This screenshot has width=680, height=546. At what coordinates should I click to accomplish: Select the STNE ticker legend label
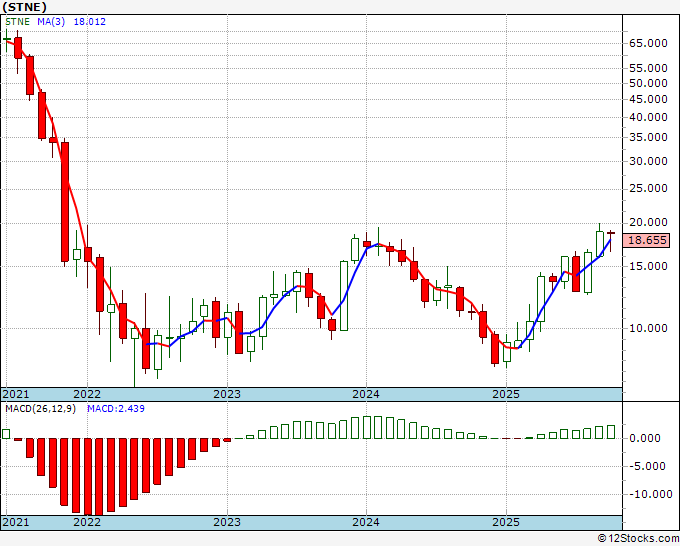17,22
